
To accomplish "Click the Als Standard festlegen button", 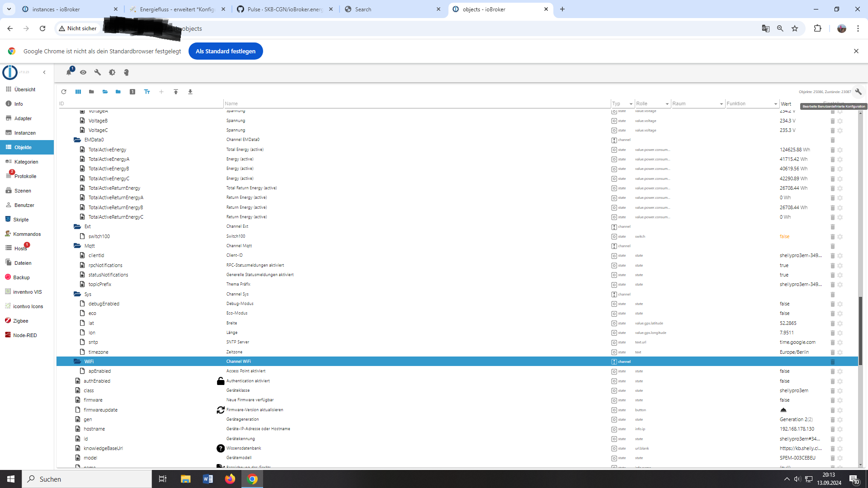I will click(x=225, y=51).
